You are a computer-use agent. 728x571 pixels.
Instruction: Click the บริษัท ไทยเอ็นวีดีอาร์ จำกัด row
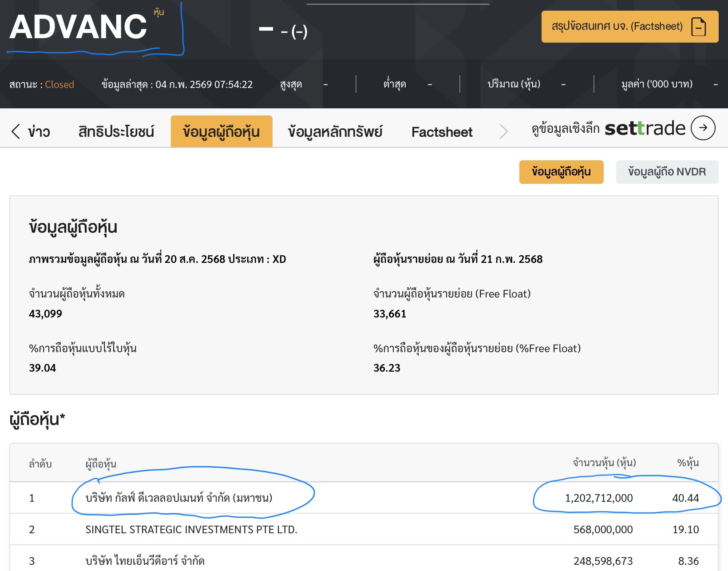(145, 561)
